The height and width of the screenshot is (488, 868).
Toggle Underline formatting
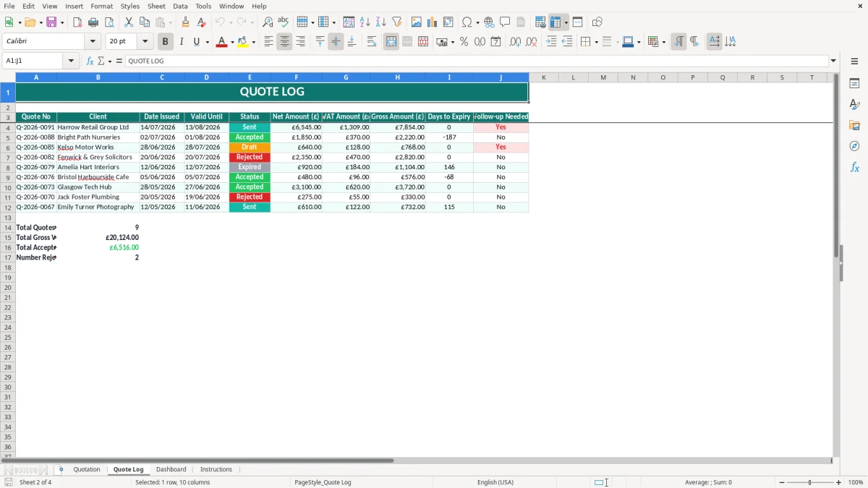(196, 42)
